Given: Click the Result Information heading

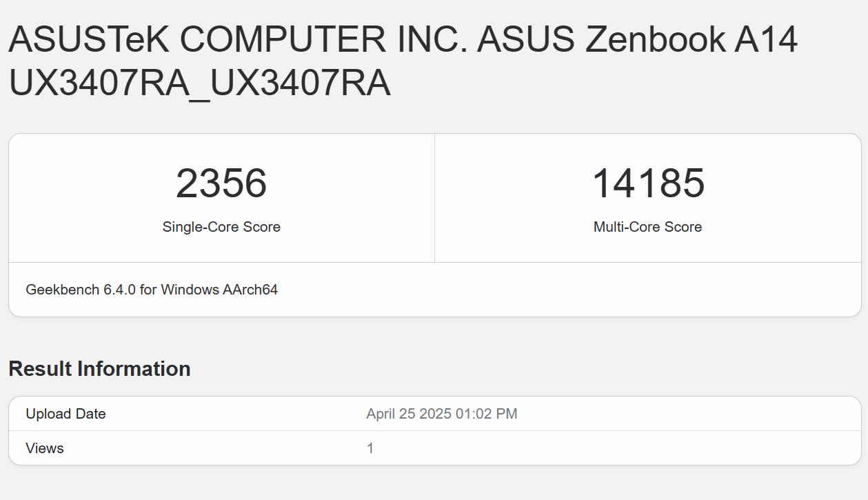Looking at the screenshot, I should (99, 369).
